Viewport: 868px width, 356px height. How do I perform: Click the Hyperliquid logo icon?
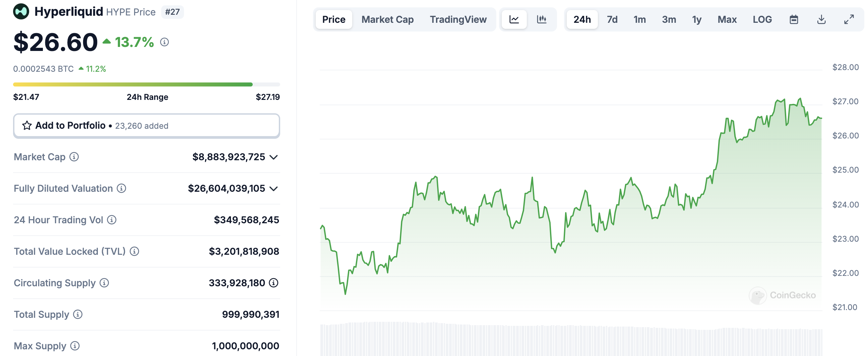pos(21,12)
